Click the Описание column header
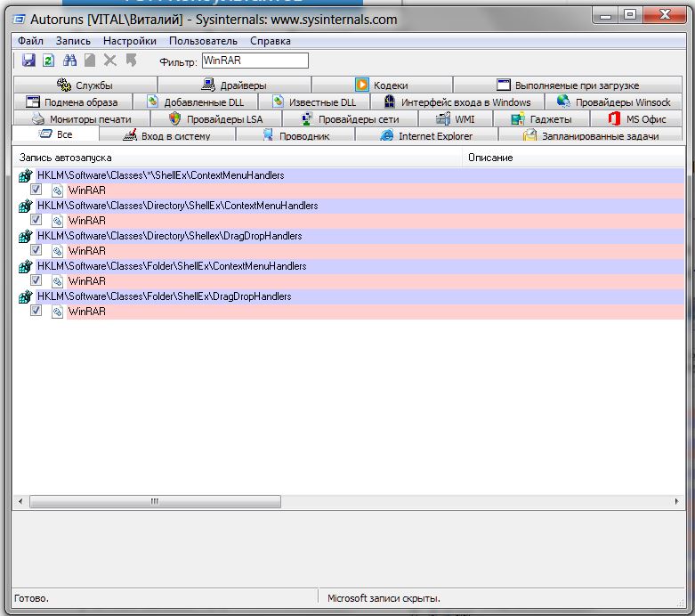Screen dimensions: 695x616 (x=574, y=158)
